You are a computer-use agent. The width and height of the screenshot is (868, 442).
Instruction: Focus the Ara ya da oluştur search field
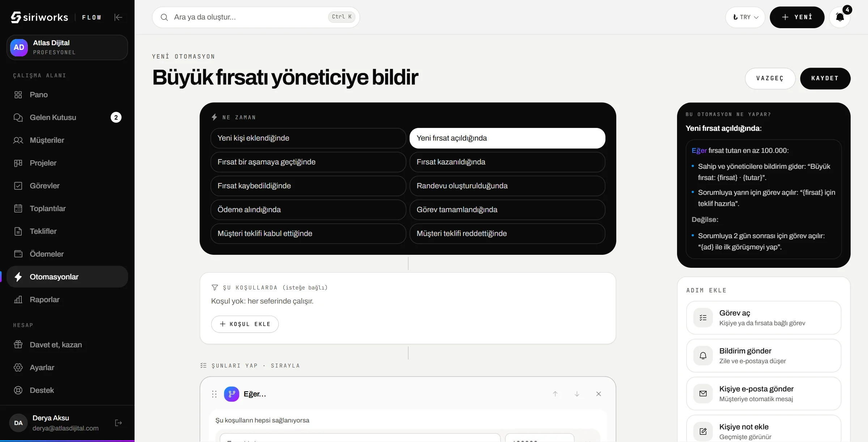(256, 17)
